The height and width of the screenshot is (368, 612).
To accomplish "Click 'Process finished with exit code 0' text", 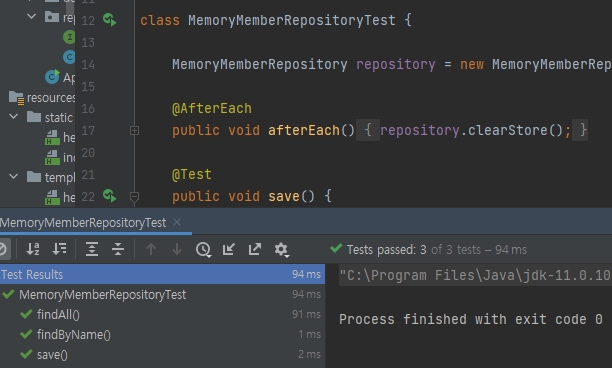I will [x=471, y=320].
